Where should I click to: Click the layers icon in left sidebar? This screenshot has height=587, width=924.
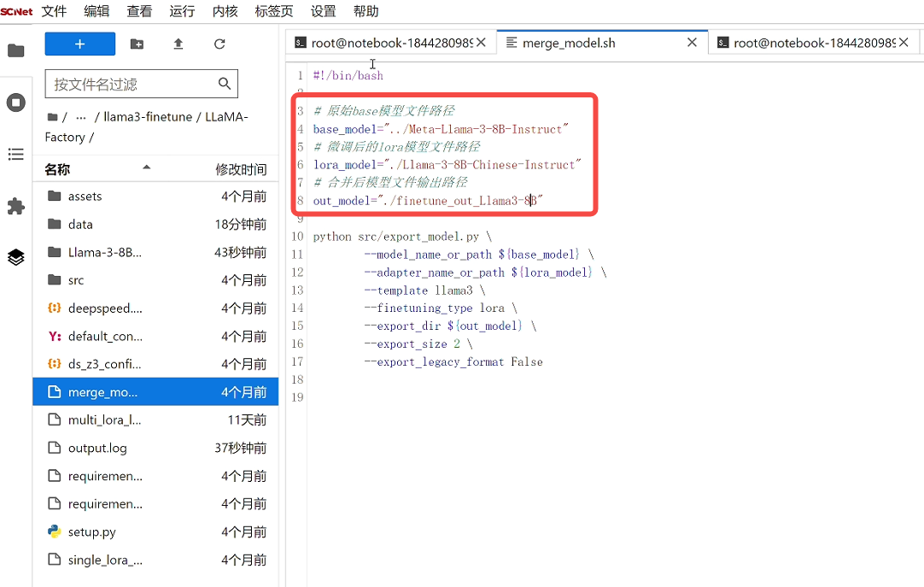(x=15, y=257)
